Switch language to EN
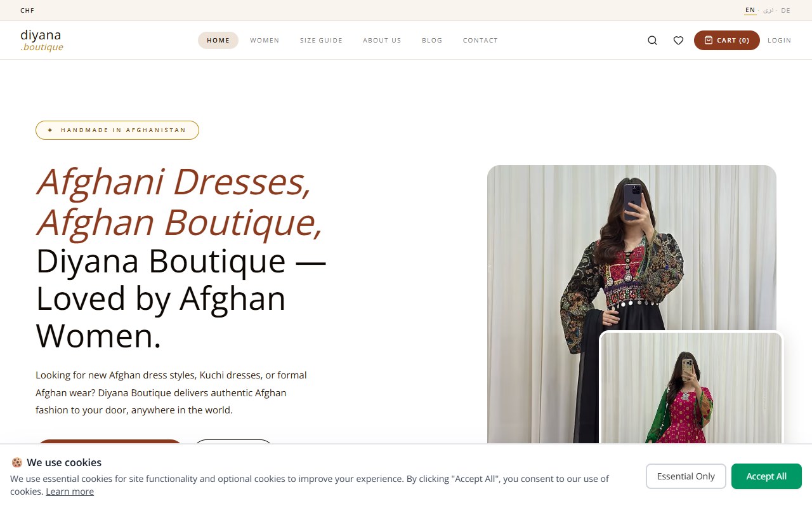This screenshot has width=812, height=508. (x=750, y=10)
